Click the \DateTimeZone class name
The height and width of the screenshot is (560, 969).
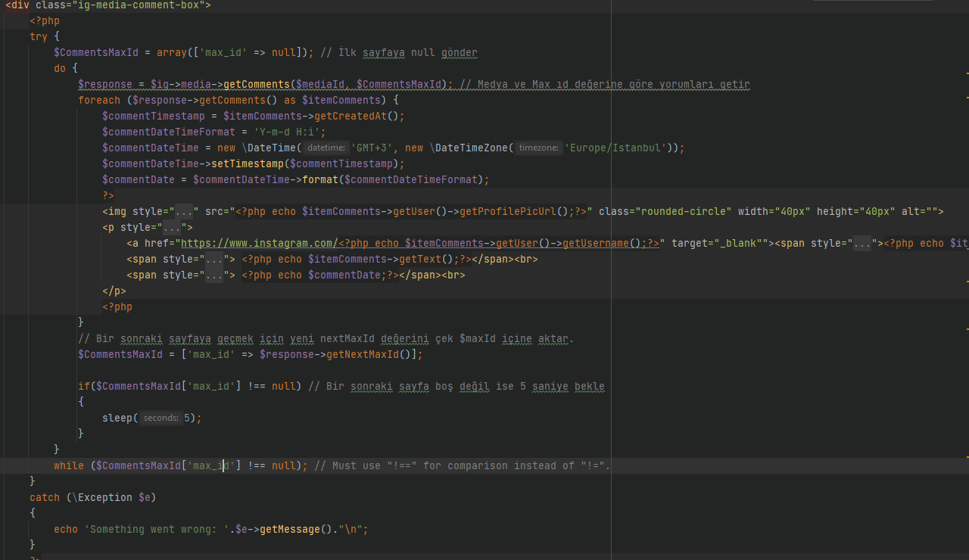point(469,148)
